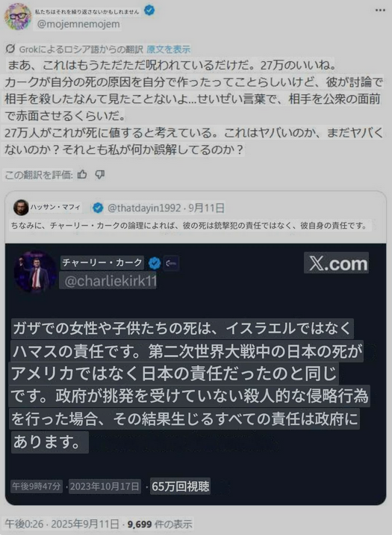392x535 pixels.
Task: Click the thumbs up translation rating icon
Action: (82, 175)
